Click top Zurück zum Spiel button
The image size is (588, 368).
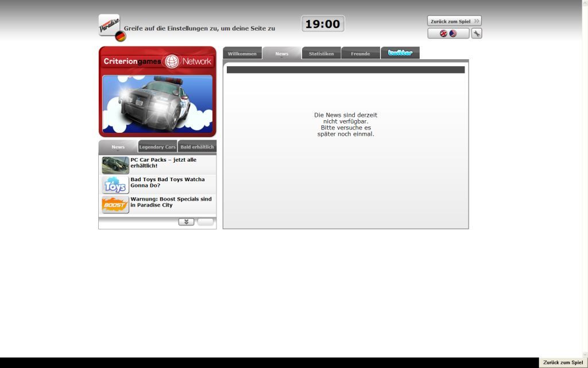(x=455, y=21)
